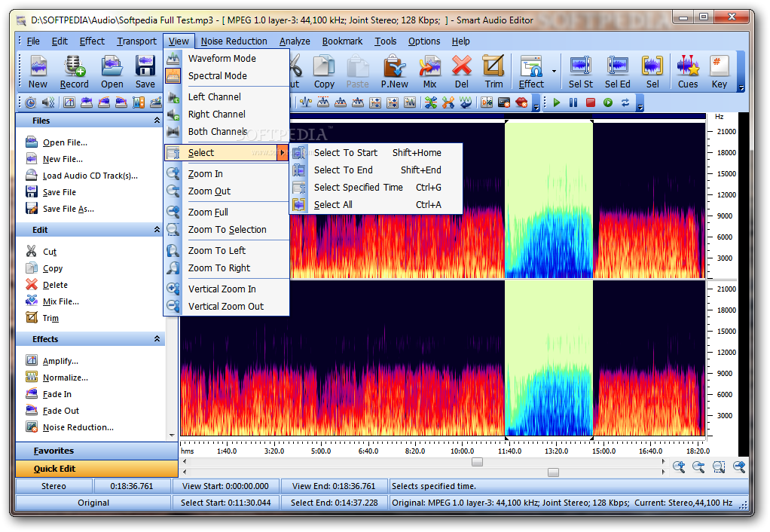Image resolution: width=770 pixels, height=532 pixels.
Task: Click the Mix toolbar icon
Action: tap(429, 72)
